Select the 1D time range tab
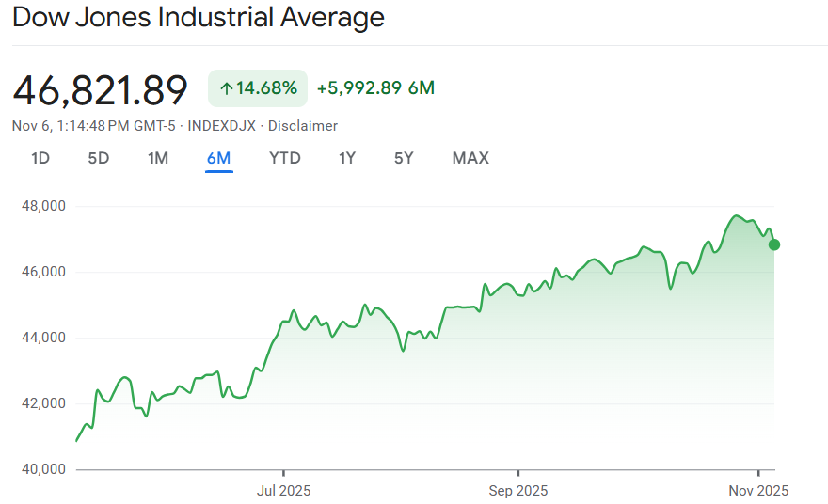This screenshot has width=828, height=504. tap(40, 158)
